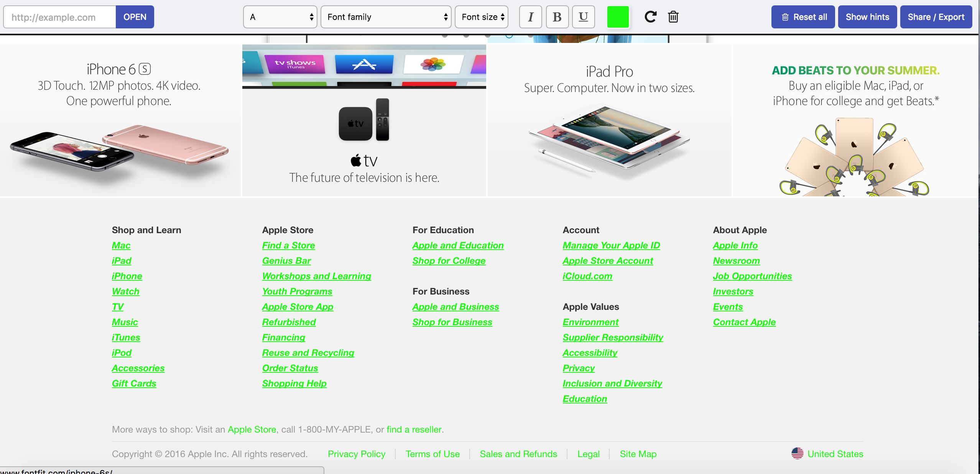Click the Apple TV box image
Viewport: 980px width, 474px height.
[355, 123]
